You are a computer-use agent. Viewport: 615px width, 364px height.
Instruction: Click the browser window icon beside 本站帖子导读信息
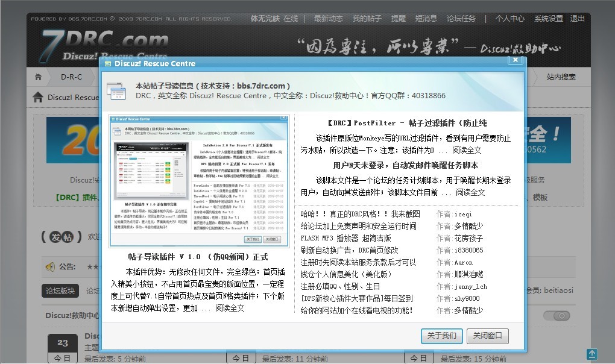point(116,91)
